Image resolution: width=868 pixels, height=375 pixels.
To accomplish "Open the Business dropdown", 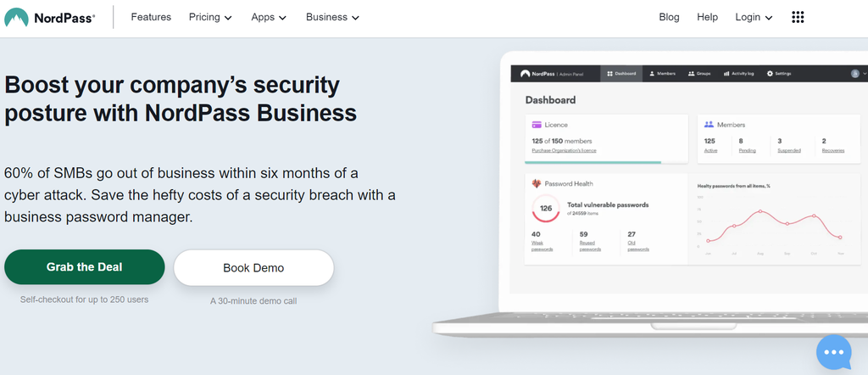I will coord(332,17).
